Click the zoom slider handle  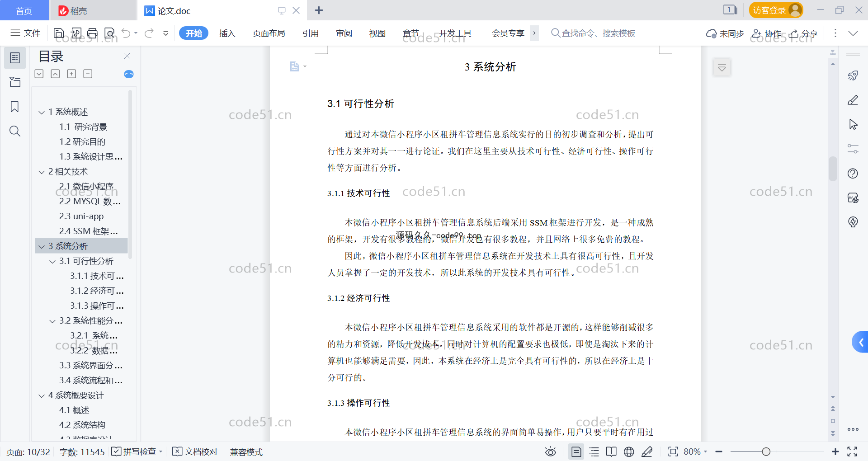click(766, 452)
